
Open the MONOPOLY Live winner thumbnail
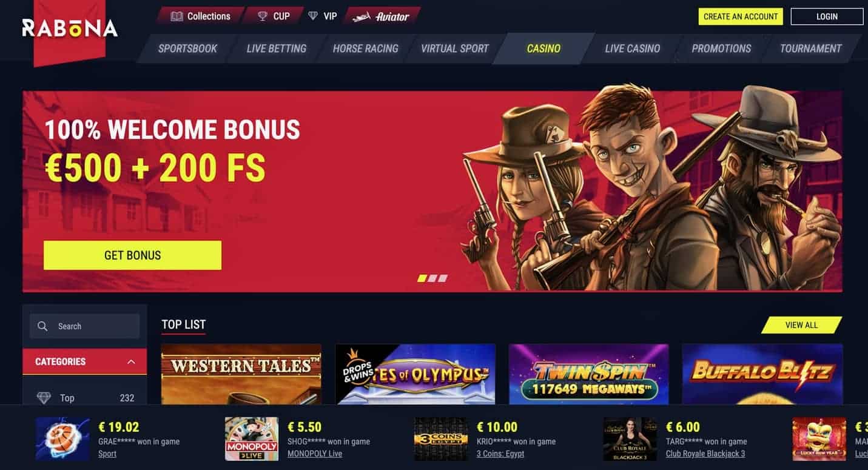point(252,438)
